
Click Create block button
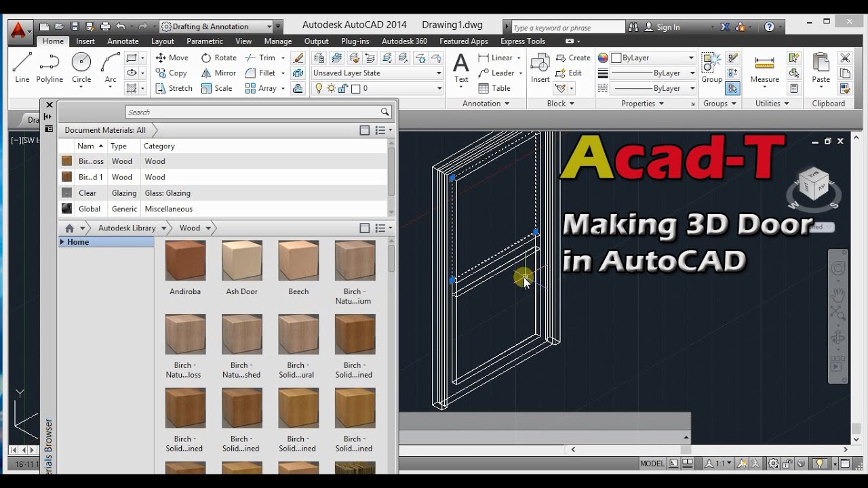point(573,58)
